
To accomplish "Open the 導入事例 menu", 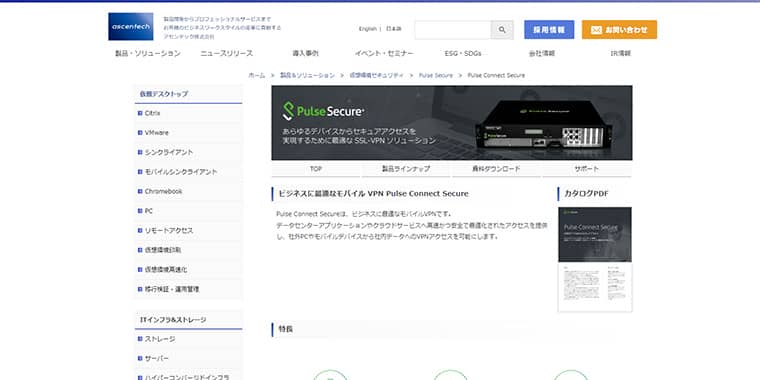I will (305, 53).
